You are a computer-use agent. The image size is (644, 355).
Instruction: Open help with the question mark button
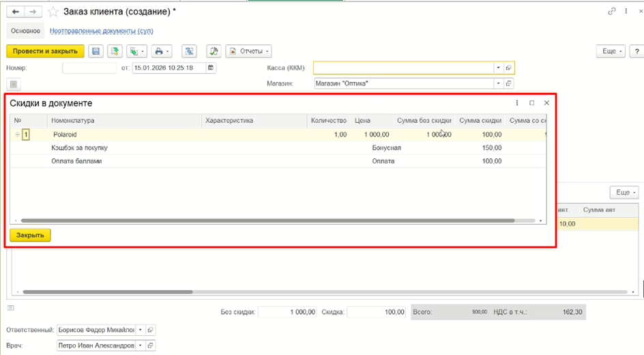coord(636,51)
